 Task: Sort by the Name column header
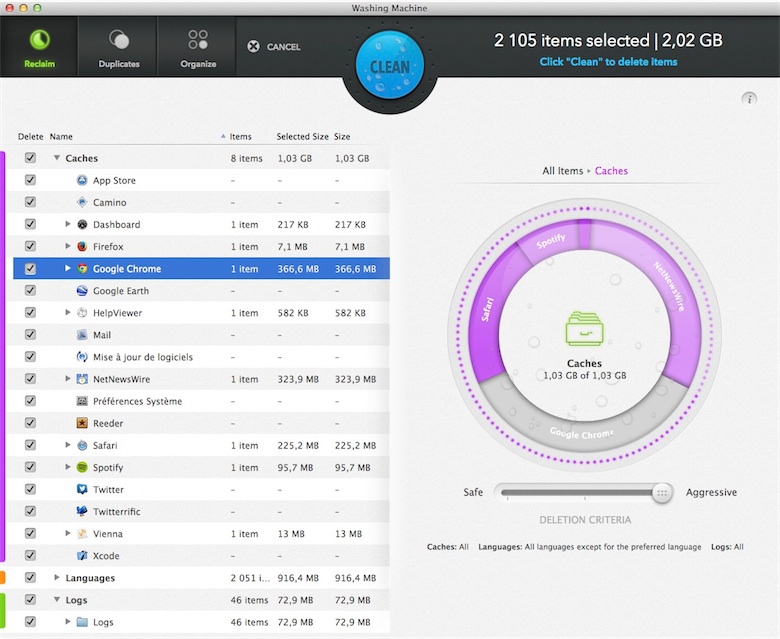[61, 136]
